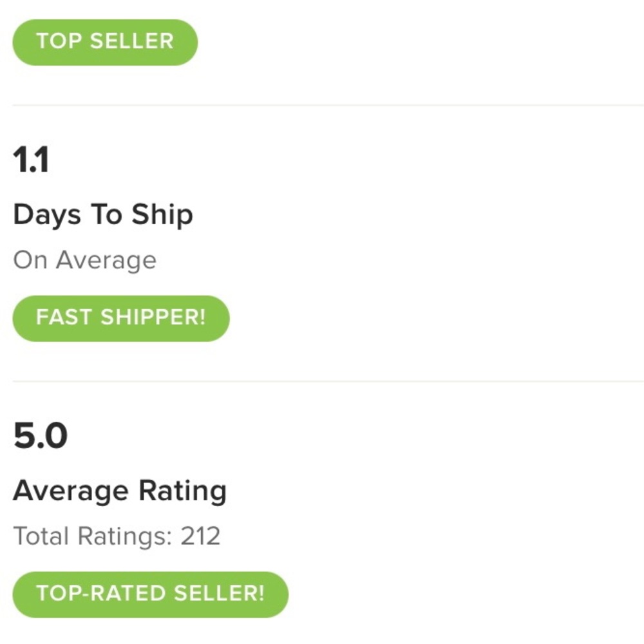This screenshot has width=644, height=644.
Task: Click the number 212 in Total Ratings
Action: click(x=200, y=536)
